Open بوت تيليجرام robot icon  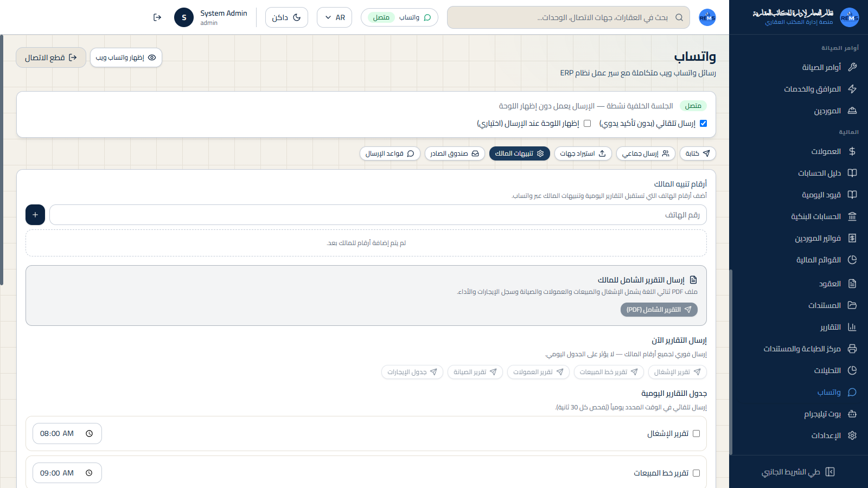[852, 414]
